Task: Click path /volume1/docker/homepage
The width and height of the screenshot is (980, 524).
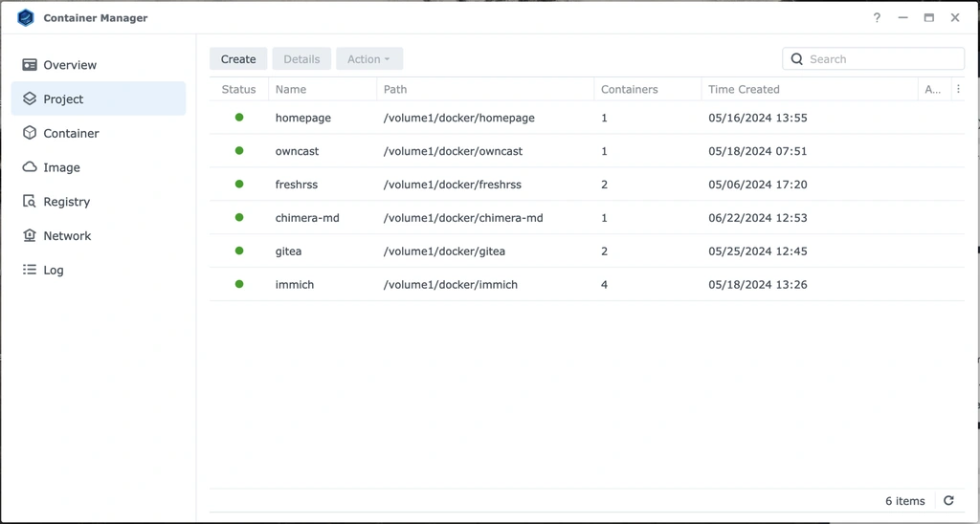Action: pyautogui.click(x=458, y=118)
